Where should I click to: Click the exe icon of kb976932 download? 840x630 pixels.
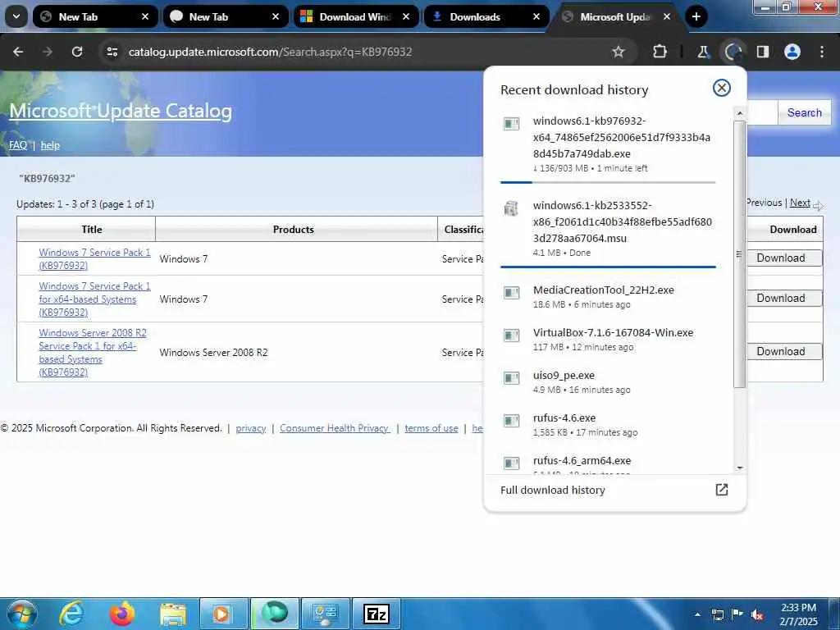point(512,125)
